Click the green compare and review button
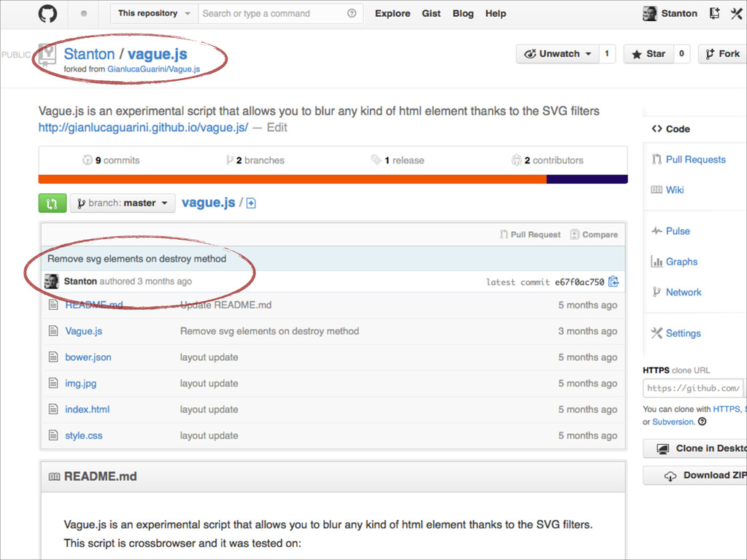747x560 pixels. 53,203
